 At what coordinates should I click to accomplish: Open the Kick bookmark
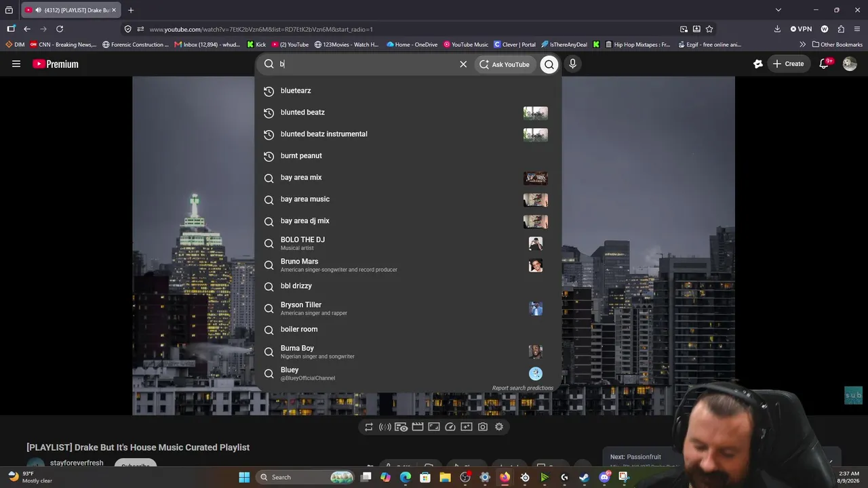coord(256,45)
